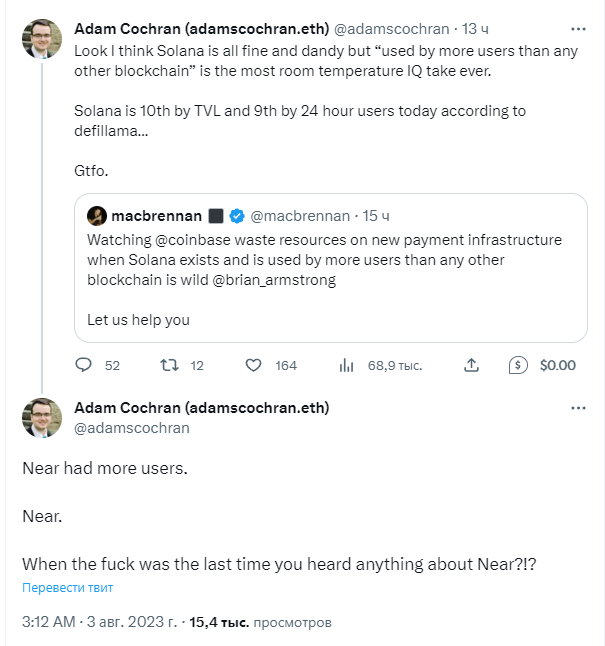Click the retweet arrows icon
605x646 pixels.
pyautogui.click(x=169, y=365)
